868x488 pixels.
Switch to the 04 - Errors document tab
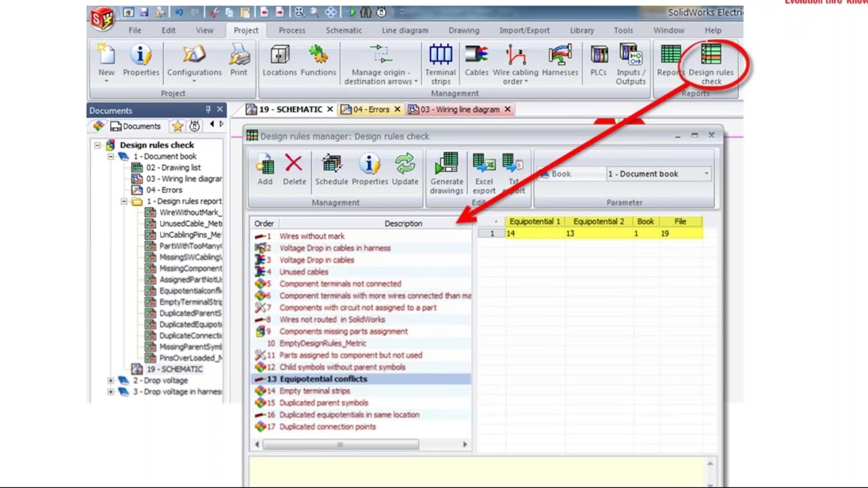[371, 109]
